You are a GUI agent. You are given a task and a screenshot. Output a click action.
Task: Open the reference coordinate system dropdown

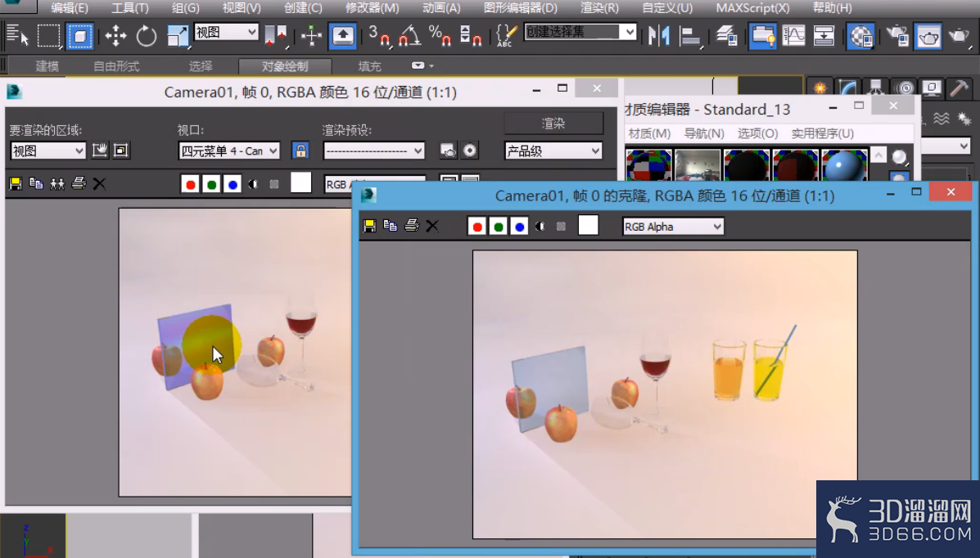(x=226, y=32)
